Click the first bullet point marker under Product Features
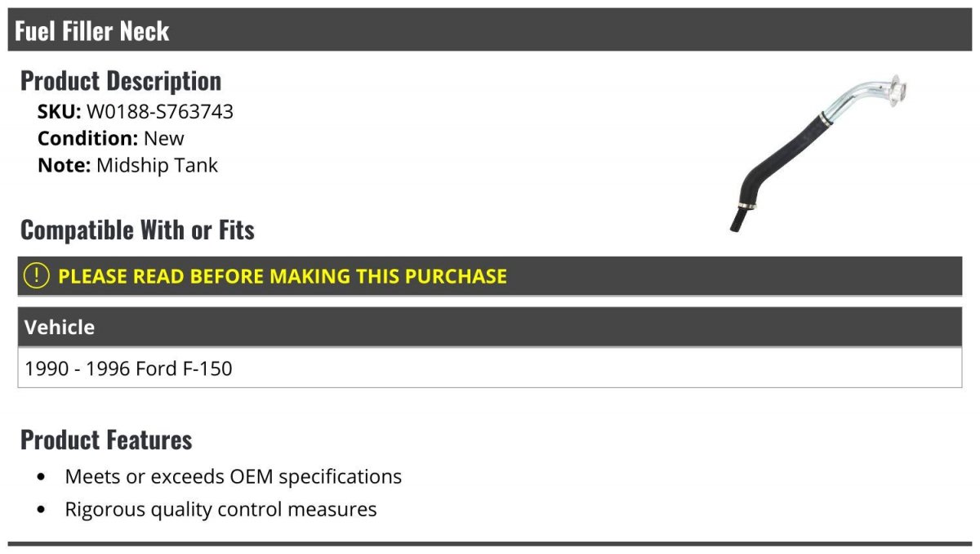This screenshot has width=980, height=554. 42,477
